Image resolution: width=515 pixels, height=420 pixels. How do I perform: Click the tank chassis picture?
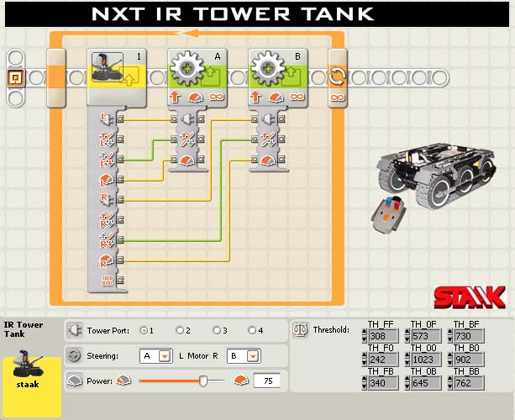pos(436,176)
